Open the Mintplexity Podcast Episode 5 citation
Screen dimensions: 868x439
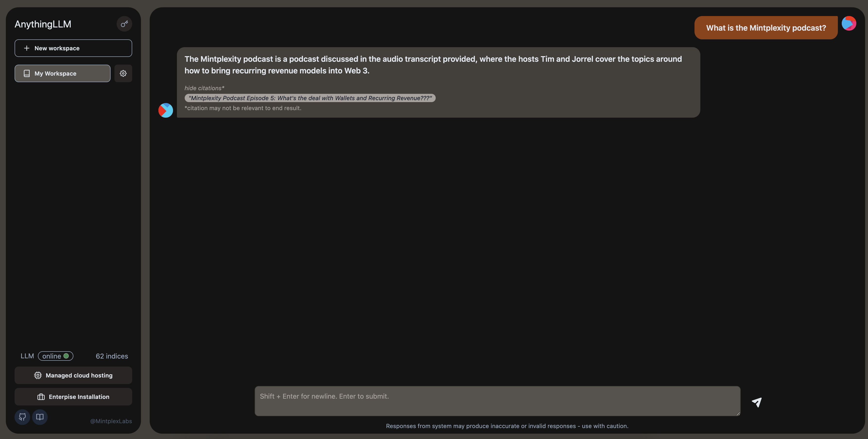(310, 98)
